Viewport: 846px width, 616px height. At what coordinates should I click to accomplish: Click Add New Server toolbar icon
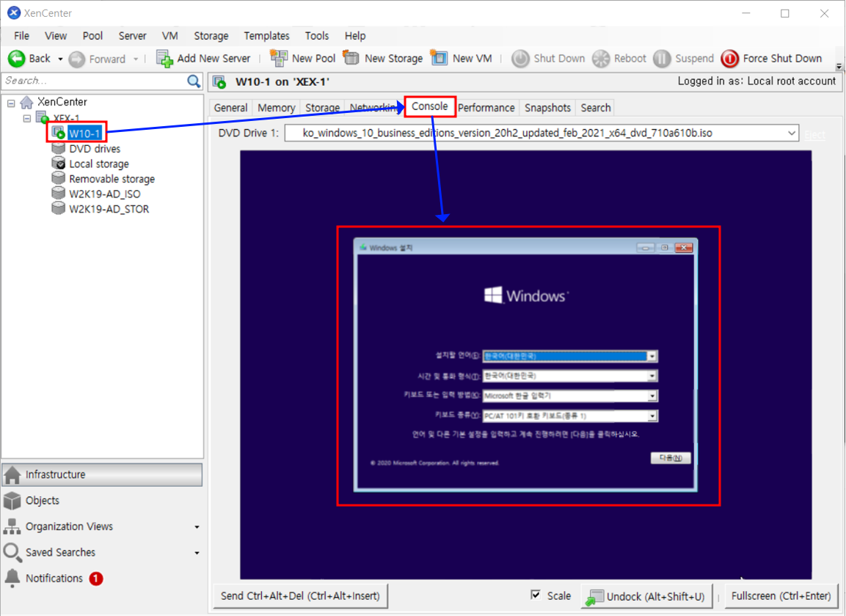click(x=164, y=58)
